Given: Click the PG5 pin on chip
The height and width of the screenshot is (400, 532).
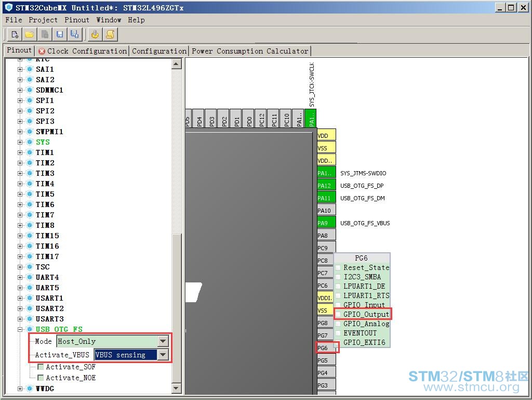Looking at the screenshot, I should 326,360.
